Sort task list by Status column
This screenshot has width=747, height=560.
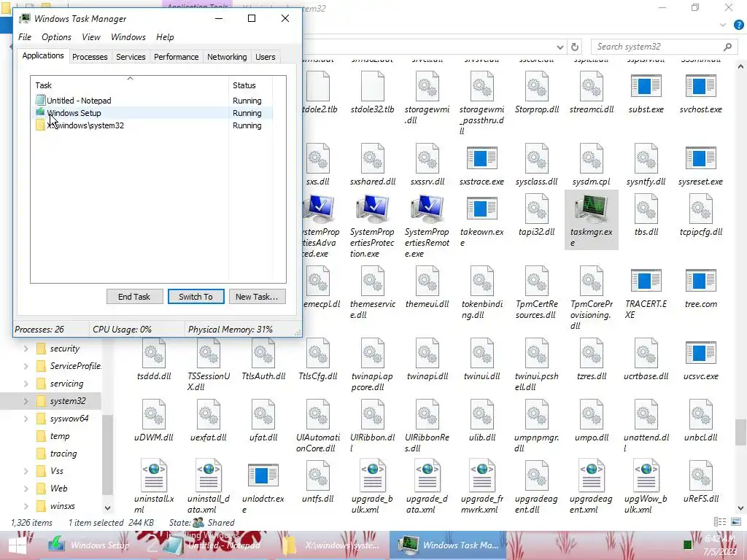click(251, 85)
